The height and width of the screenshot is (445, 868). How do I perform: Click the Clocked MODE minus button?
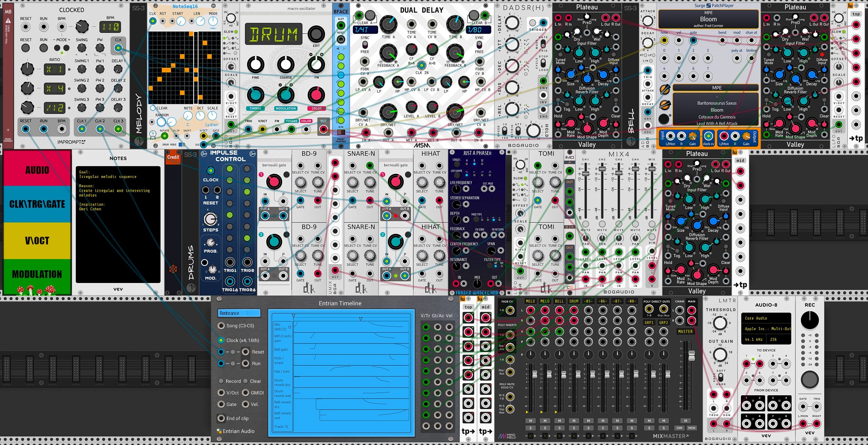coord(57,48)
